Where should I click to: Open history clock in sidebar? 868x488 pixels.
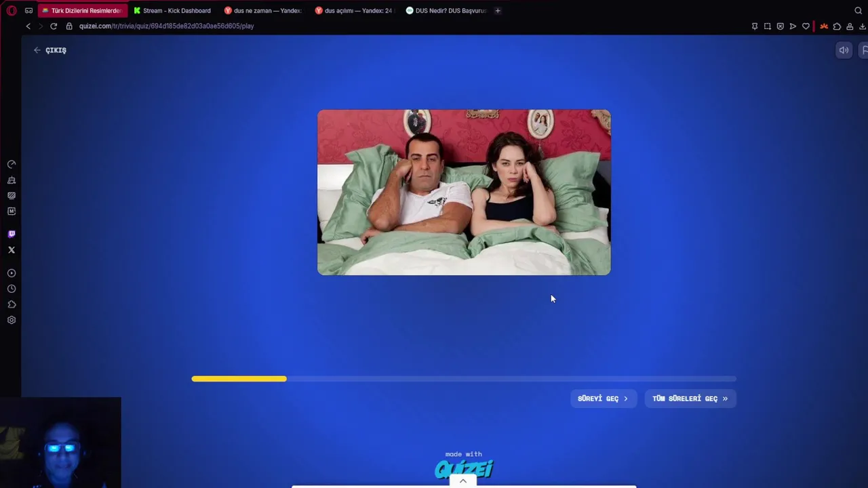tap(12, 289)
